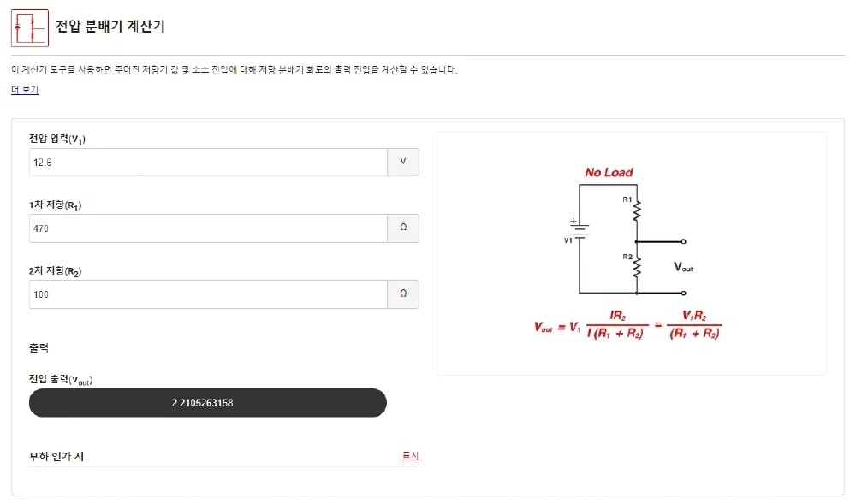
Task: Focus the 전압 입력 field containing 12.6
Action: click(x=208, y=163)
